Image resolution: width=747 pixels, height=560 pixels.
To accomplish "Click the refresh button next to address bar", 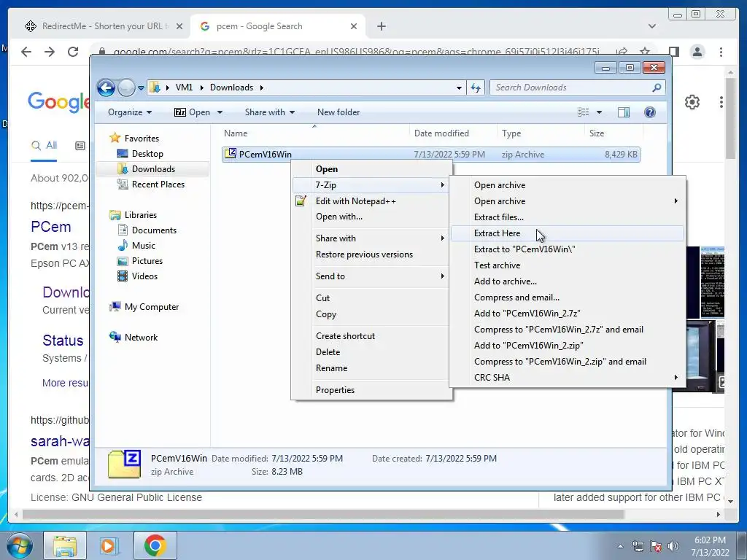I will [476, 87].
